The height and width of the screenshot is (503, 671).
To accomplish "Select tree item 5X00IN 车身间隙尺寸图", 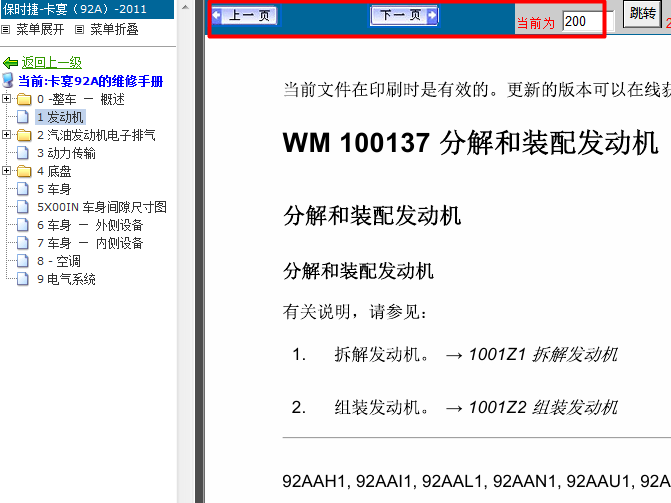I will click(102, 207).
